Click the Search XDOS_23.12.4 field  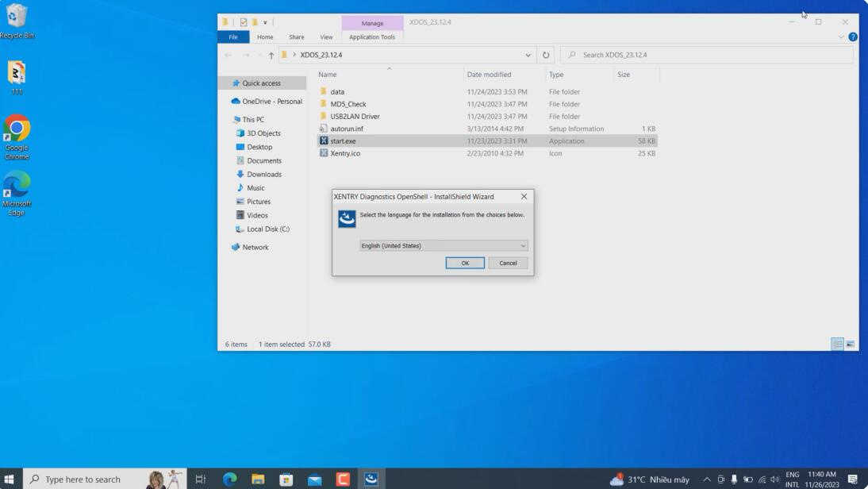click(x=707, y=55)
